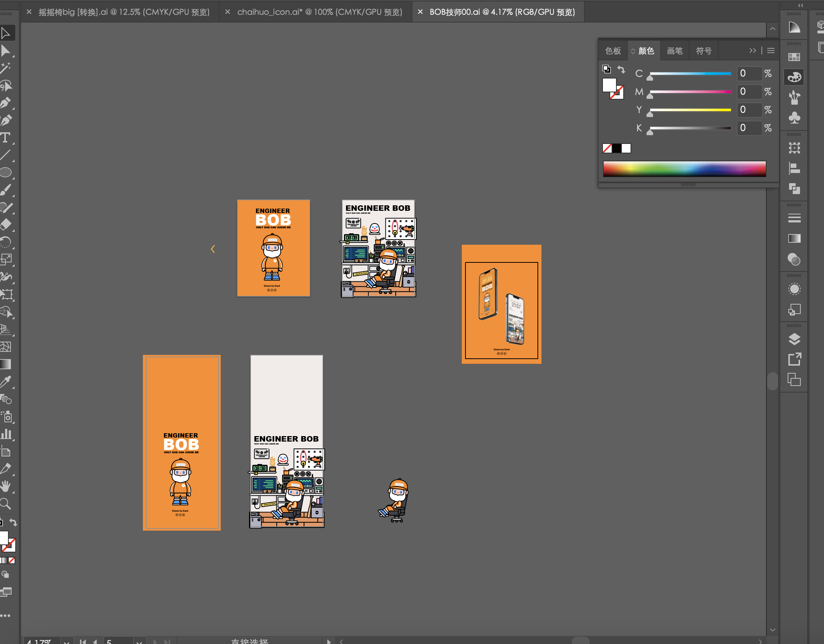The height and width of the screenshot is (644, 824).
Task: Open the Transform panel icon
Action: pos(794,148)
